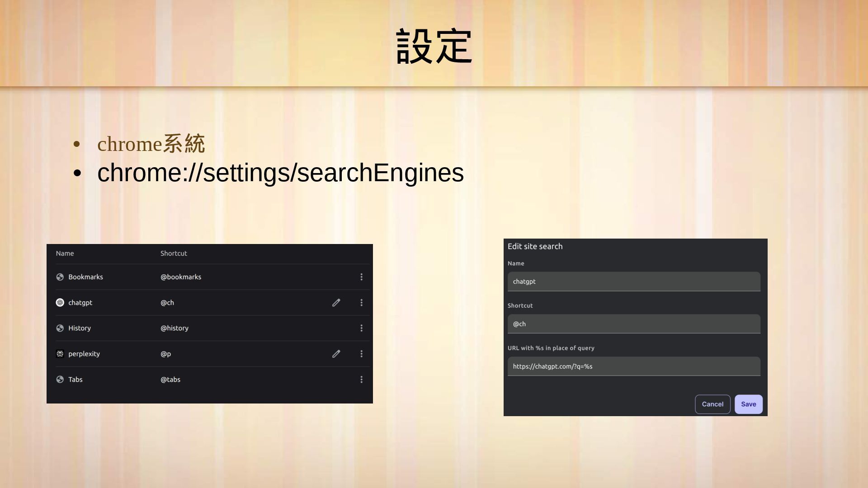868x488 pixels.
Task: Click the @p shortcut text
Action: (x=166, y=354)
